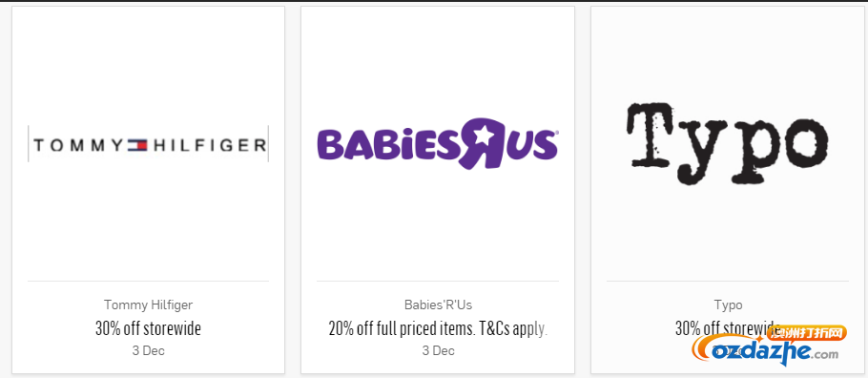868x378 pixels.
Task: Select the word TOMMY in the logo
Action: [78, 146]
